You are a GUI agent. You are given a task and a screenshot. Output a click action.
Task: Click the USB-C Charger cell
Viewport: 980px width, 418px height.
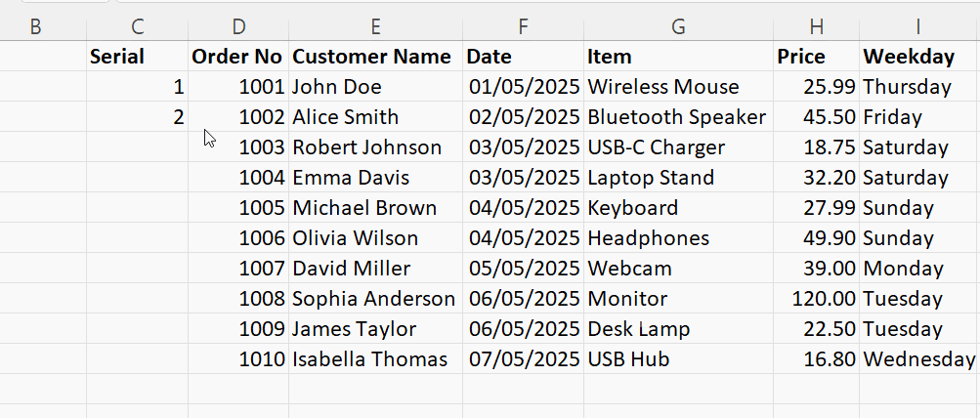point(678,147)
